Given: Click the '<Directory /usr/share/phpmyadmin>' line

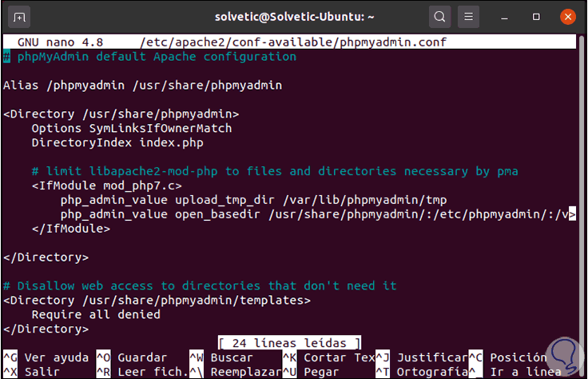Looking at the screenshot, I should pos(121,114).
